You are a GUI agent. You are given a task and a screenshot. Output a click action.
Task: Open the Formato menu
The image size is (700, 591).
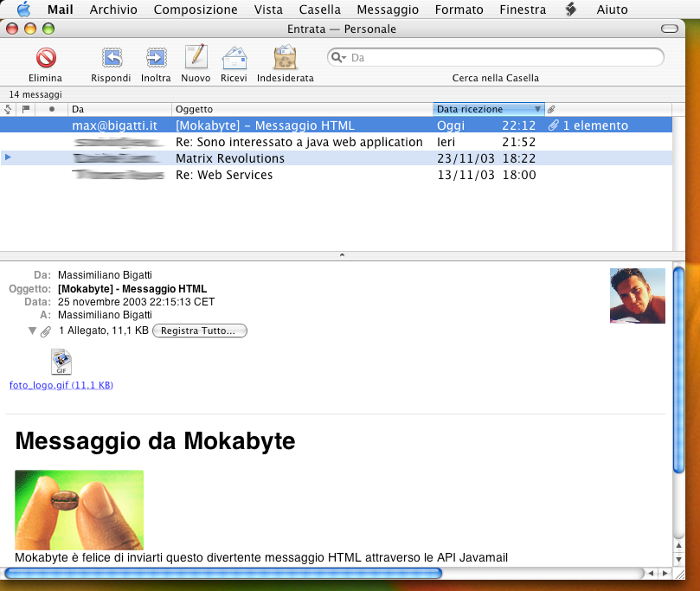pyautogui.click(x=459, y=10)
